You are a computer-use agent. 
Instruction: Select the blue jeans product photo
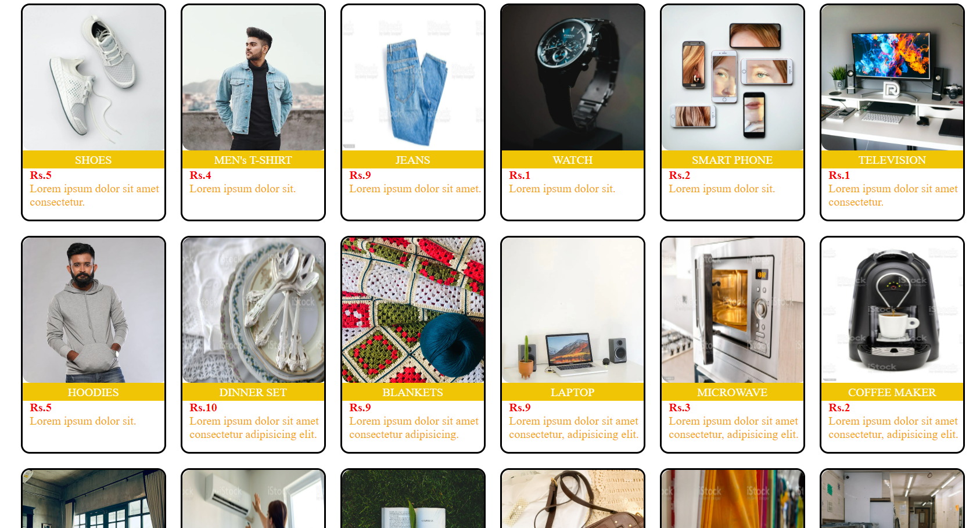(413, 78)
